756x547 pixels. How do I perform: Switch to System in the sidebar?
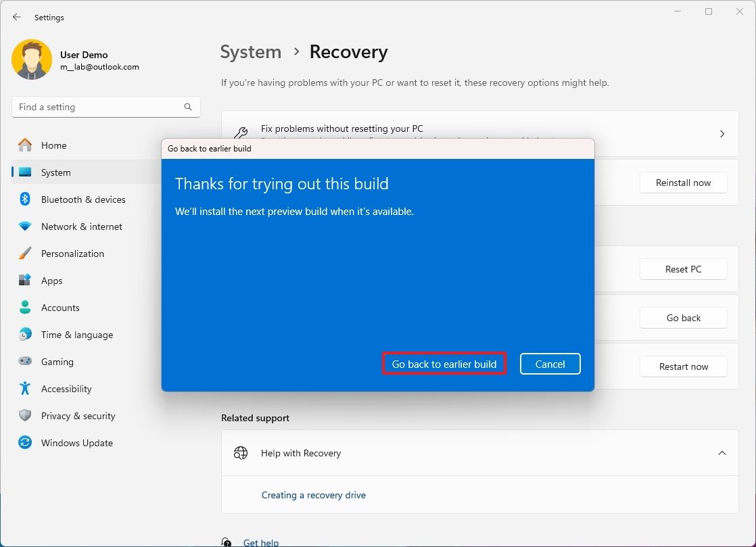click(x=54, y=172)
